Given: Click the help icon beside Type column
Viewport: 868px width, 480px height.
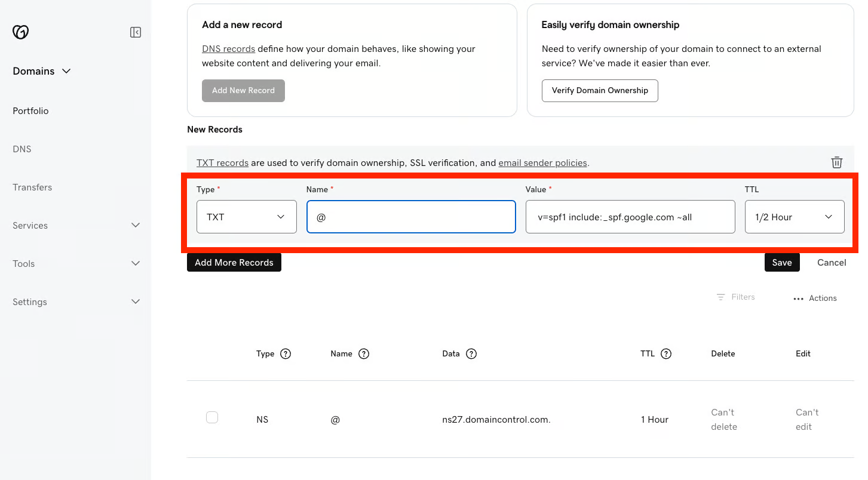Looking at the screenshot, I should click(x=285, y=353).
